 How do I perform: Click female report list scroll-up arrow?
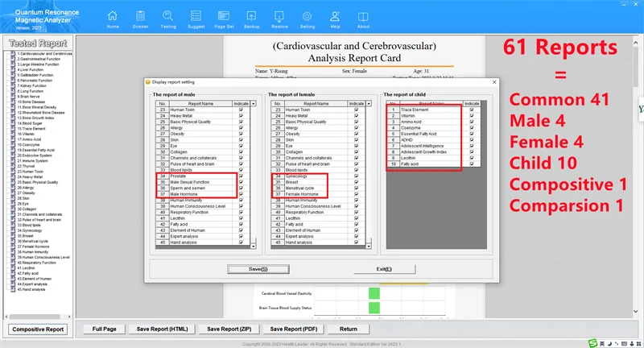click(x=369, y=104)
